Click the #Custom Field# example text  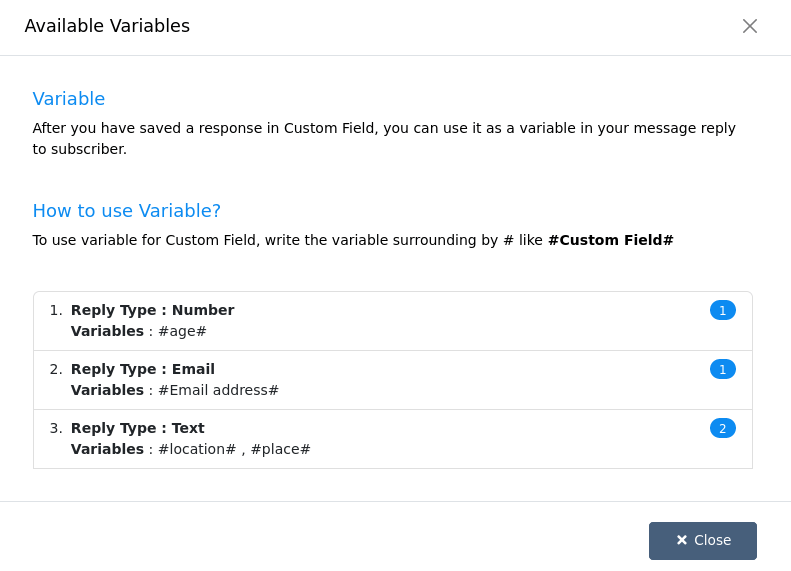tap(610, 240)
